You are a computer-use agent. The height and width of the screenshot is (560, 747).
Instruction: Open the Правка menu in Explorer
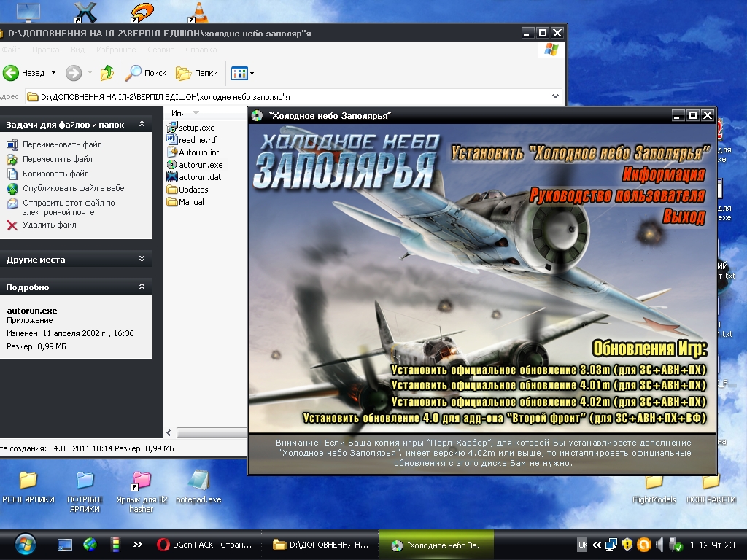tap(46, 50)
